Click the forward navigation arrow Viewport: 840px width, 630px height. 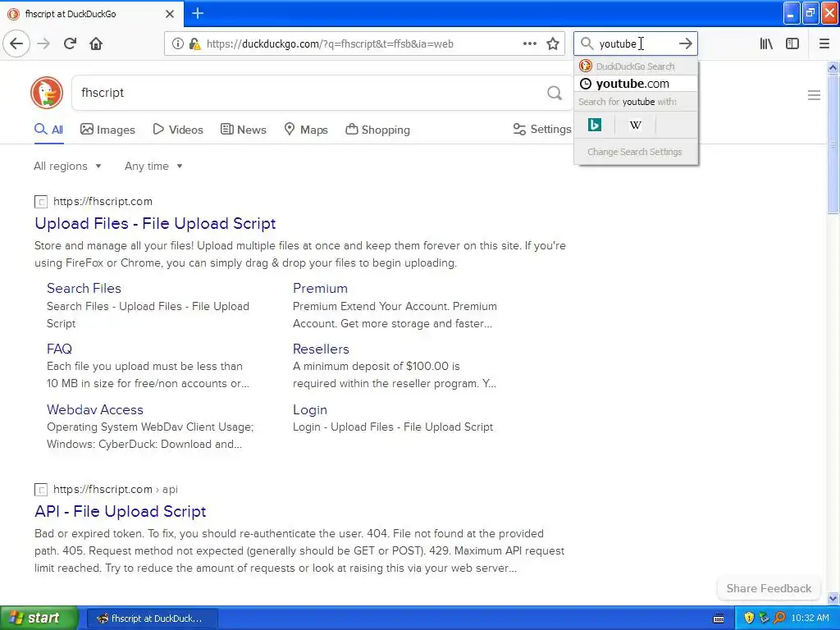[44, 43]
